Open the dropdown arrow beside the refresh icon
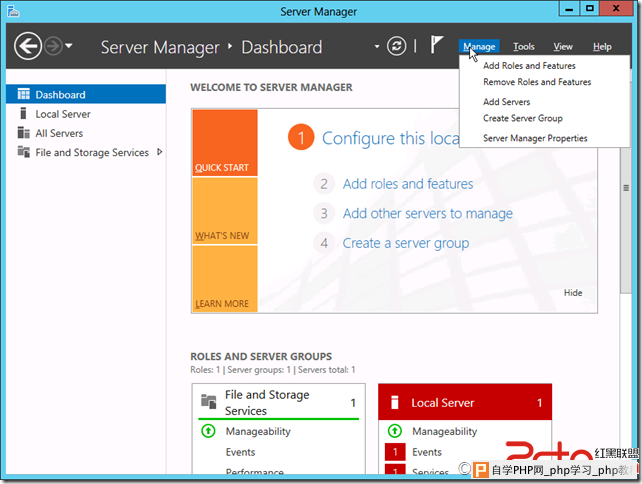The height and width of the screenshot is (484, 642). 377,46
